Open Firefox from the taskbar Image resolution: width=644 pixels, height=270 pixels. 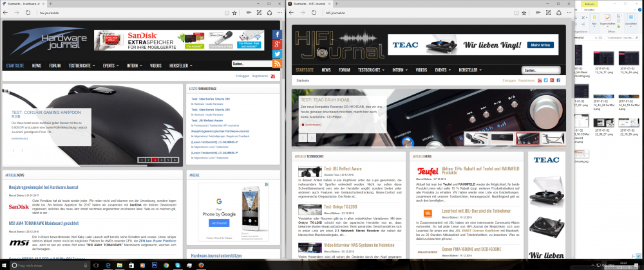point(201,265)
